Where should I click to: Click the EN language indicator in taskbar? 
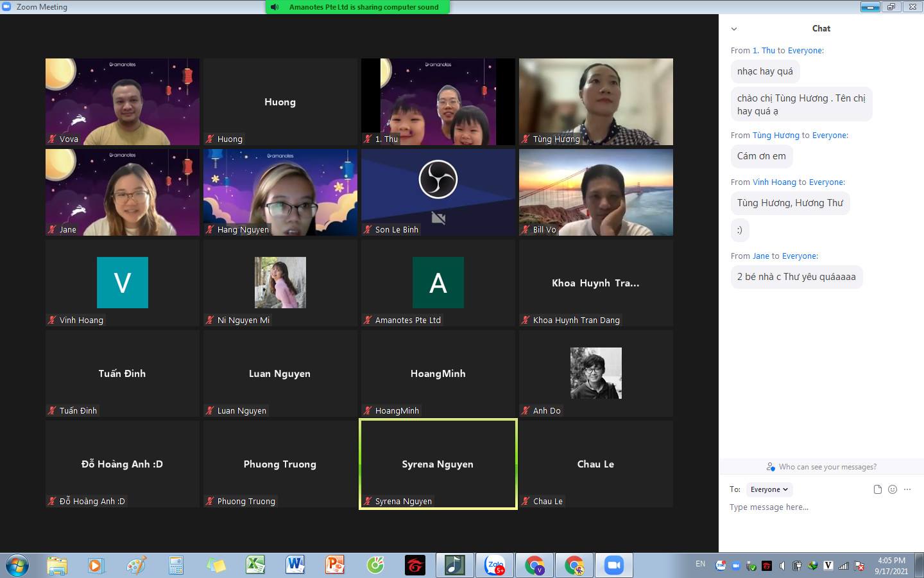pyautogui.click(x=700, y=564)
